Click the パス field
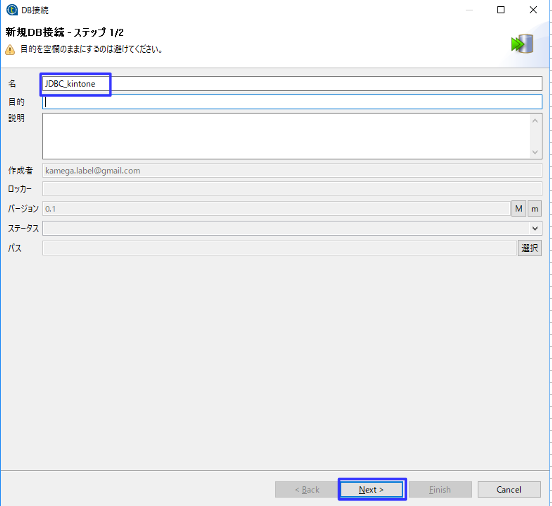The image size is (552, 506). tap(279, 248)
